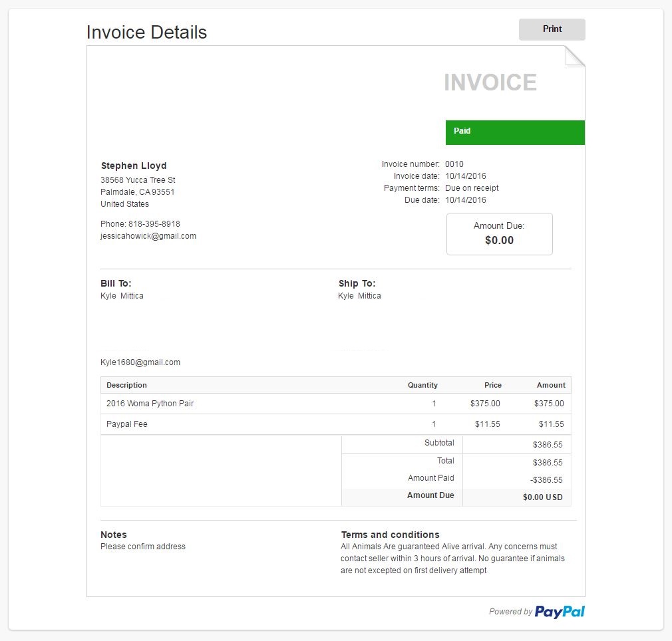The image size is (672, 641).
Task: Click the Quantity column header
Action: [x=422, y=385]
